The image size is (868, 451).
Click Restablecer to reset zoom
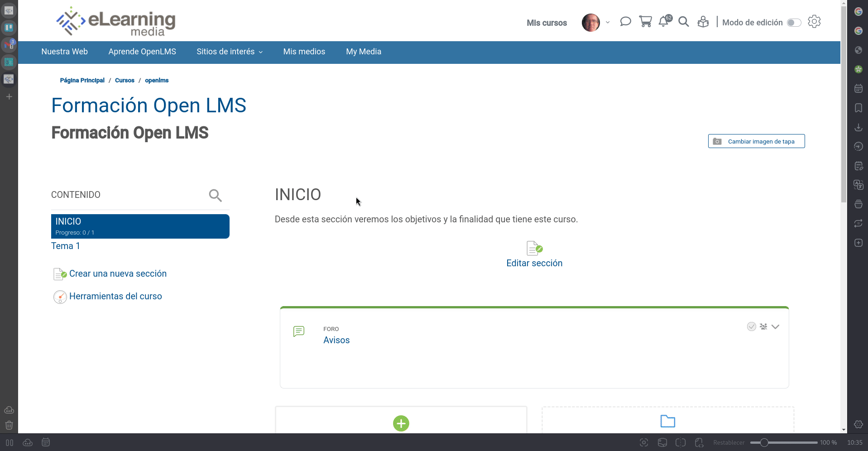pyautogui.click(x=729, y=442)
